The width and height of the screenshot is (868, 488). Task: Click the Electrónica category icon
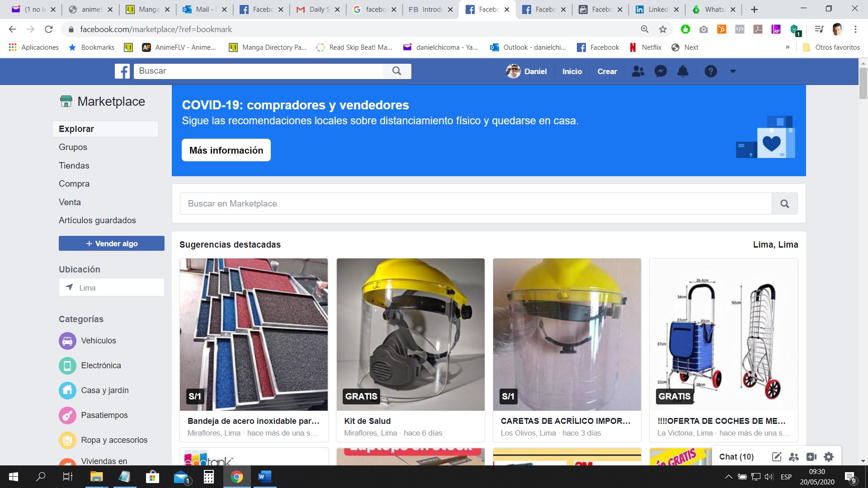pos(67,366)
